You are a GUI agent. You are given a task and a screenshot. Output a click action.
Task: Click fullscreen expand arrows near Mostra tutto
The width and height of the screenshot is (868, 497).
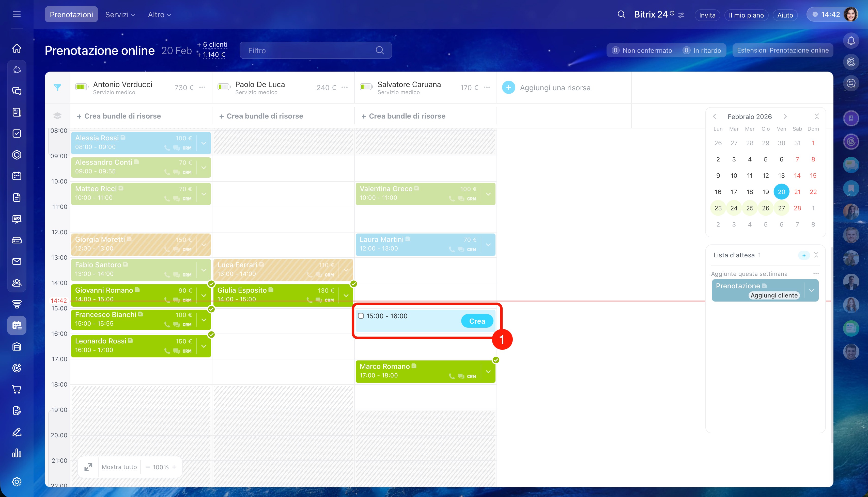[x=88, y=467]
